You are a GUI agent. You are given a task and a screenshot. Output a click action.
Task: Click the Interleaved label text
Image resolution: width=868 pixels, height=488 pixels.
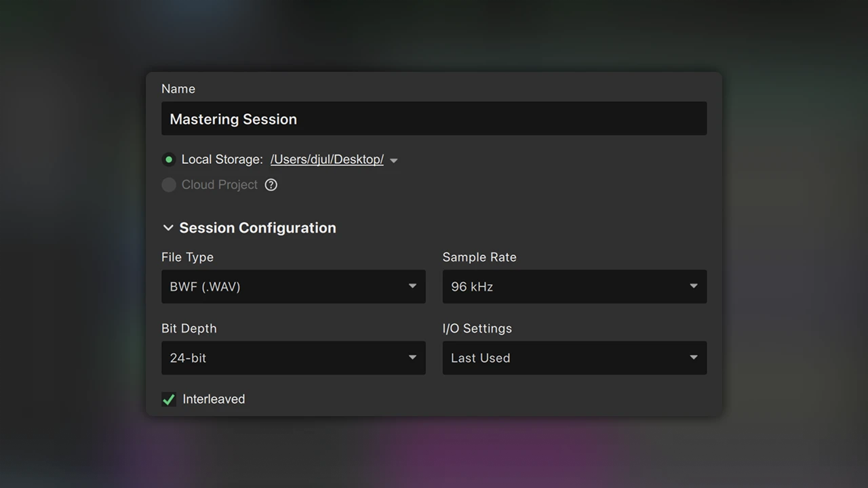coord(214,399)
